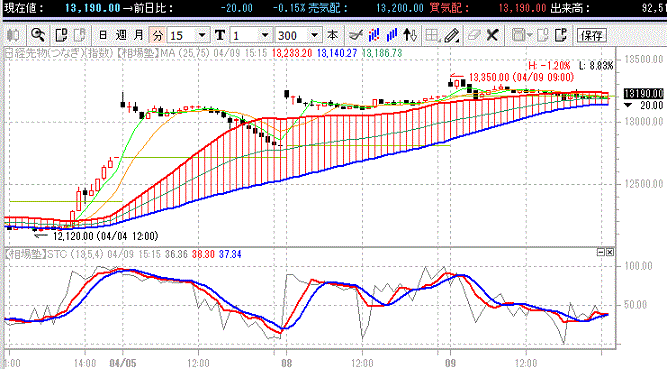The image size is (667, 369).
Task: Click the greyed paste page icon
Action: point(543,35)
